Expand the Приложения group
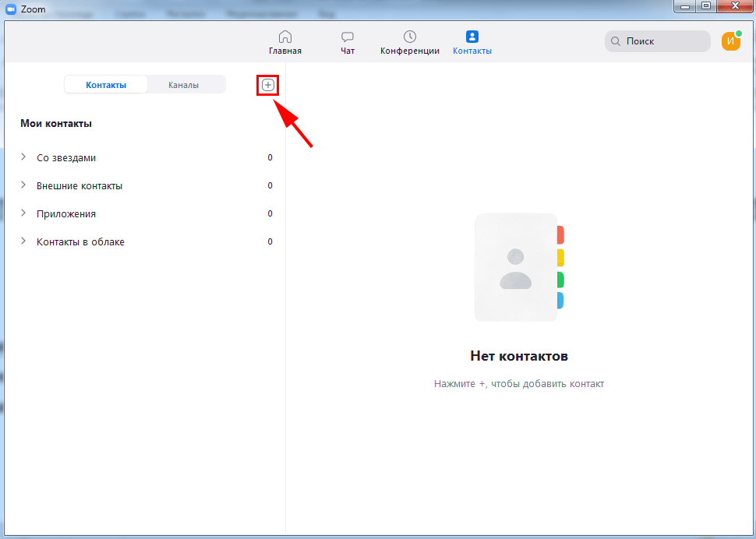The image size is (756, 539). [23, 213]
